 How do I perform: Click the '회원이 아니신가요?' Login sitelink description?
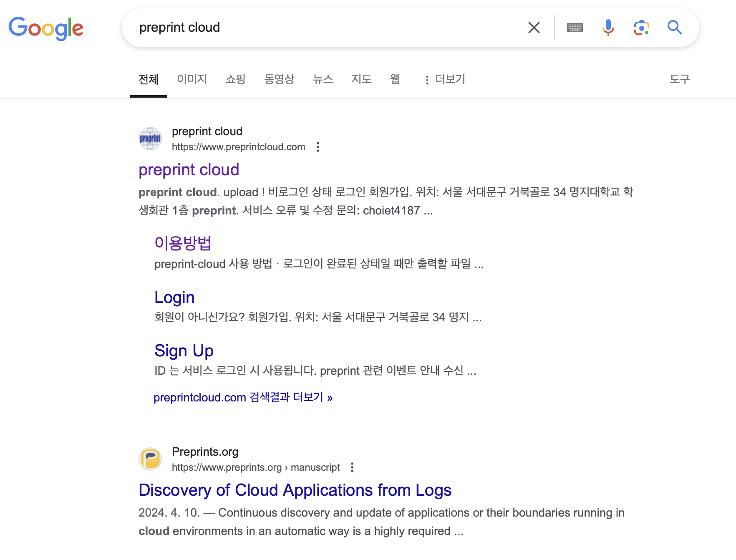click(318, 318)
